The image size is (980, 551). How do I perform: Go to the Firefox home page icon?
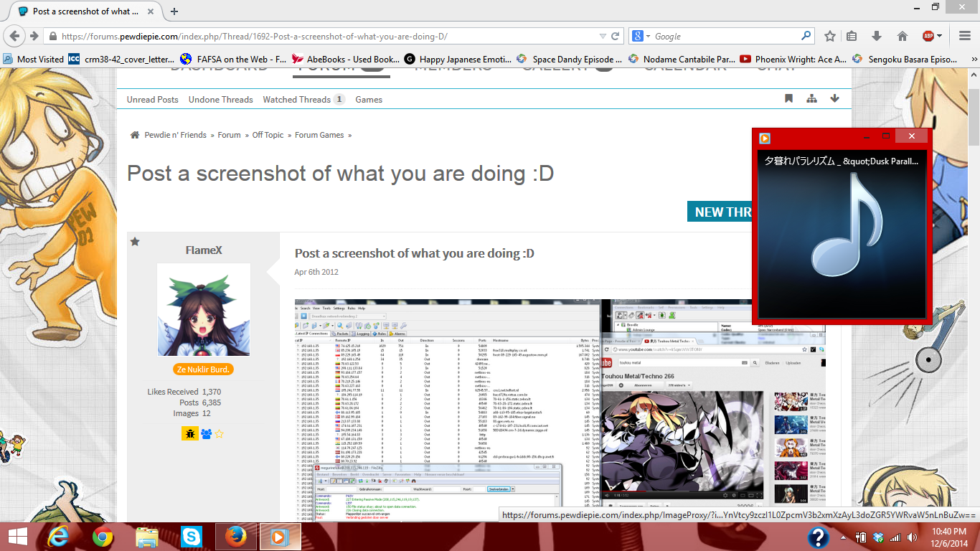coord(903,36)
